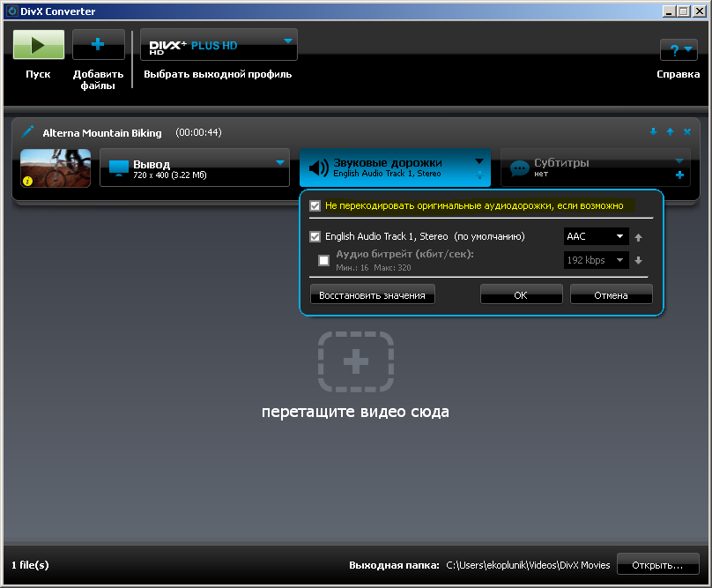
Task: Click the pencil icon to rename the video
Action: tap(27, 131)
